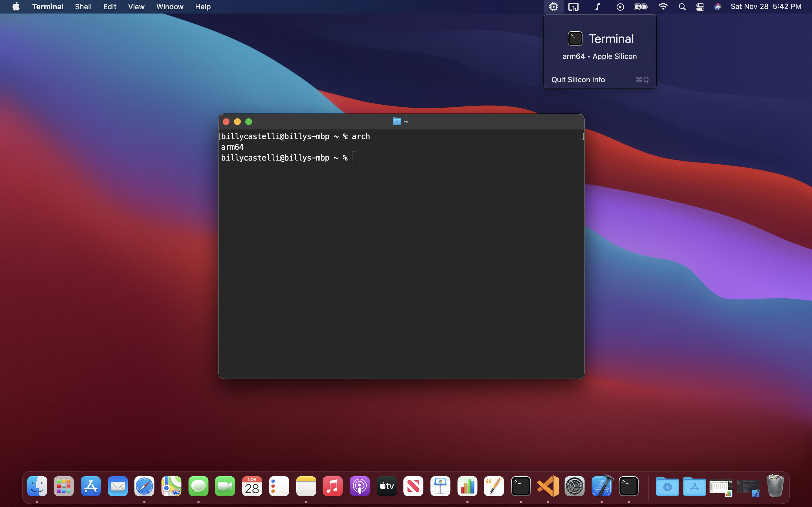The width and height of the screenshot is (812, 507).
Task: Open Safari from the Dock
Action: [x=144, y=486]
